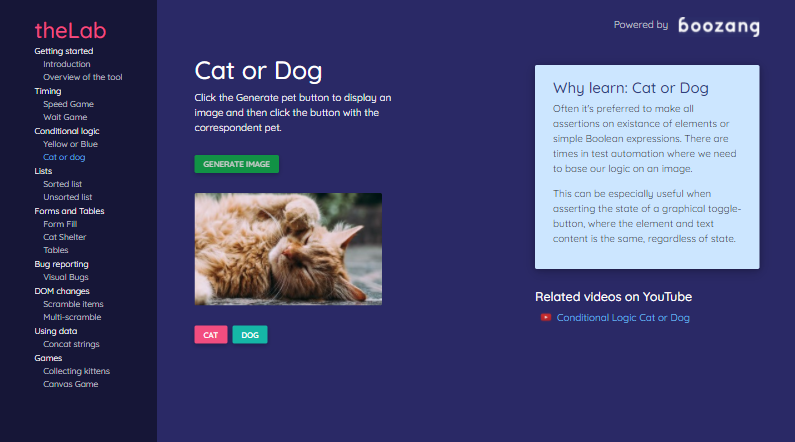Select Wait Game in the sidebar
The height and width of the screenshot is (442, 795).
click(x=65, y=117)
